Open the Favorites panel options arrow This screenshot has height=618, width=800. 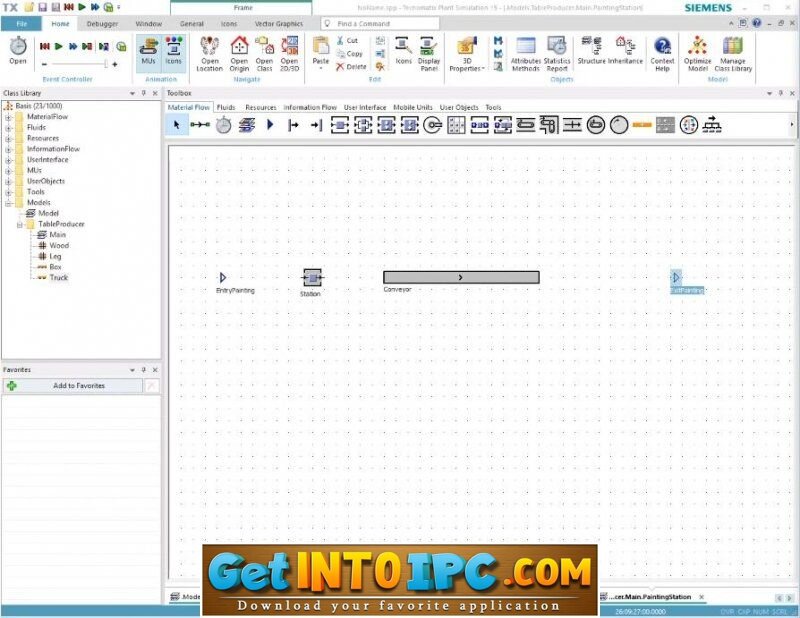(132, 370)
